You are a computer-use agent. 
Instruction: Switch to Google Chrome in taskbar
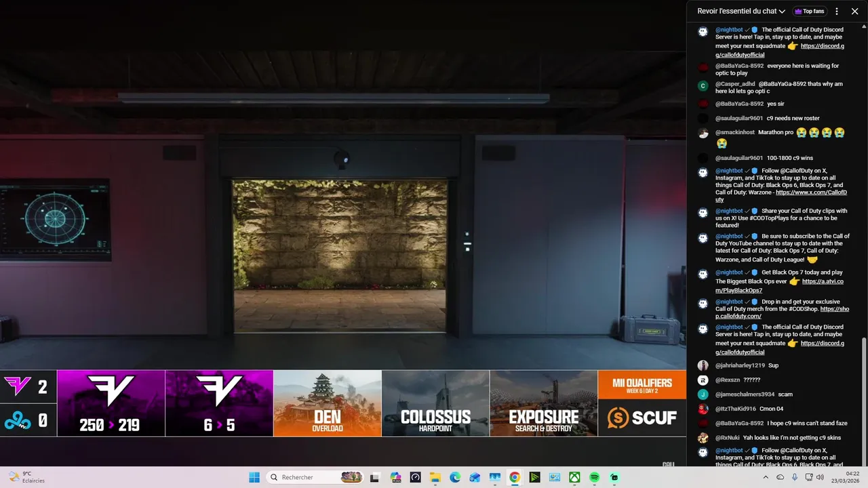click(515, 477)
